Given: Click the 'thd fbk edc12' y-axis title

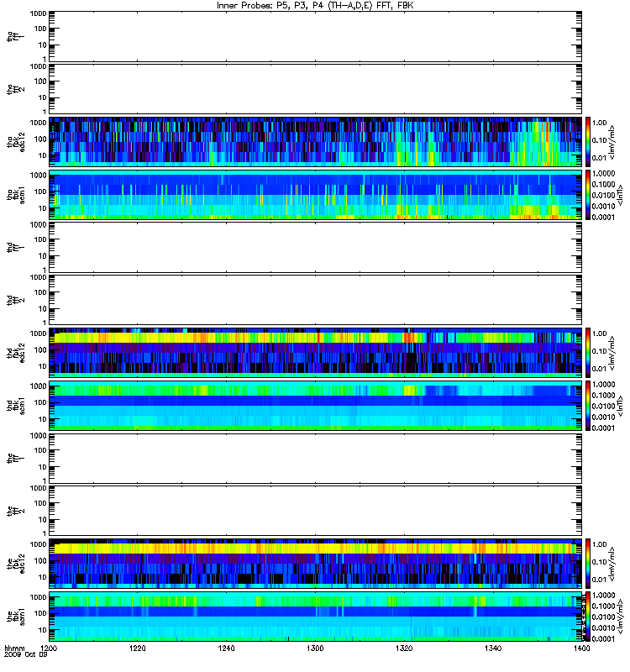Looking at the screenshot, I should (16, 352).
